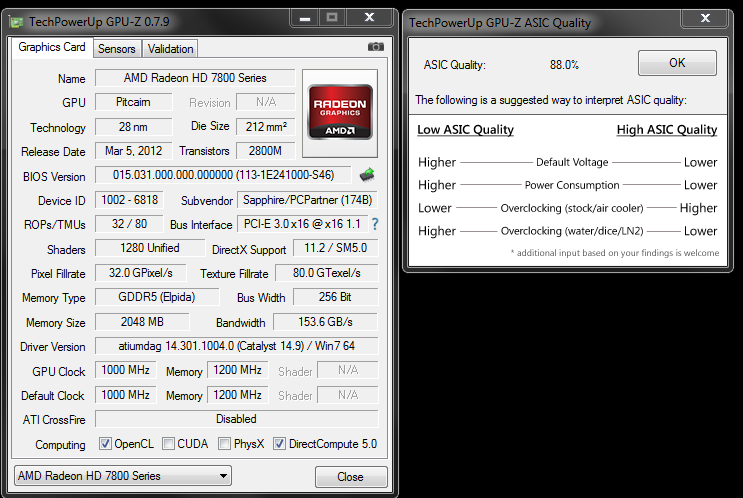
Task: Click the Pixel Fillrate field 32.0 GPixel/s
Action: pos(141,273)
